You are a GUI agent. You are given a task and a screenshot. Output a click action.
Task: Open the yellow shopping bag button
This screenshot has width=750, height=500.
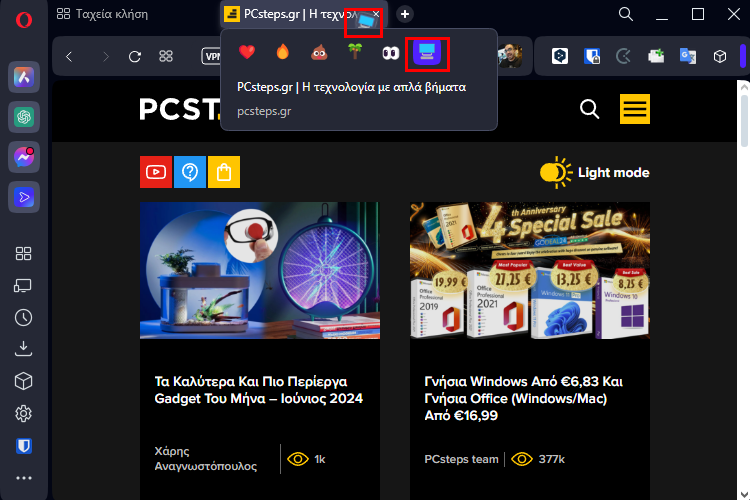point(224,172)
